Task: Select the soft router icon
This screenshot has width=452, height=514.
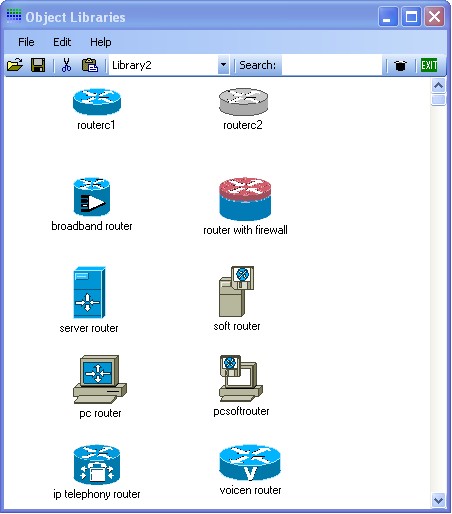Action: [236, 291]
